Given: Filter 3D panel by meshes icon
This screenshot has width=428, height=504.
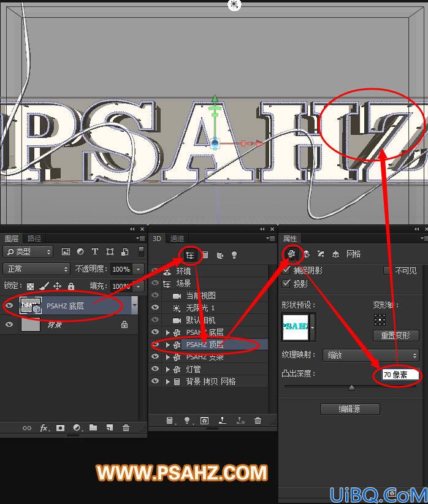Looking at the screenshot, I should coord(205,255).
